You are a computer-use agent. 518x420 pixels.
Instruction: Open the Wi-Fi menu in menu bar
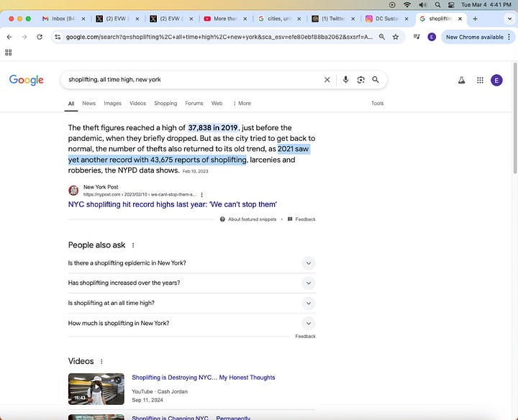coord(407,4)
